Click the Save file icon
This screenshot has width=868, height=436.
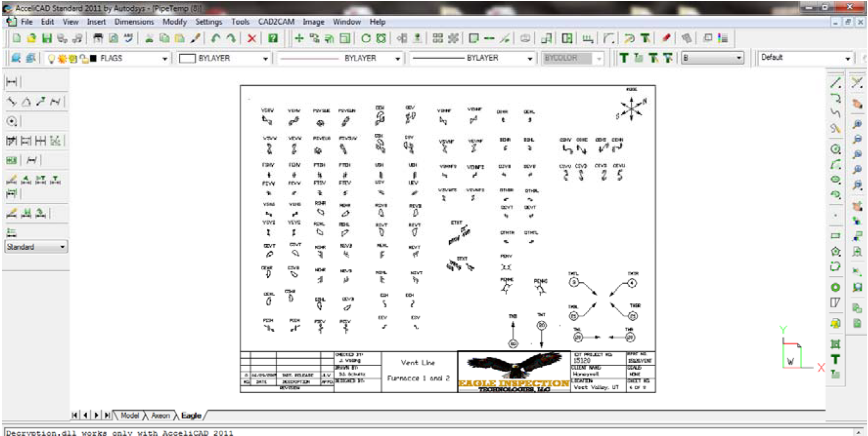click(47, 39)
